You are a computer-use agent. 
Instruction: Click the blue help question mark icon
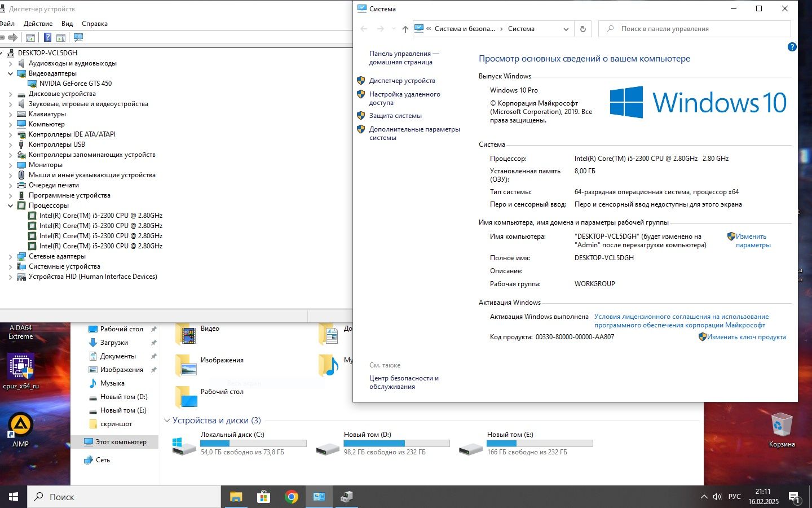coord(792,47)
